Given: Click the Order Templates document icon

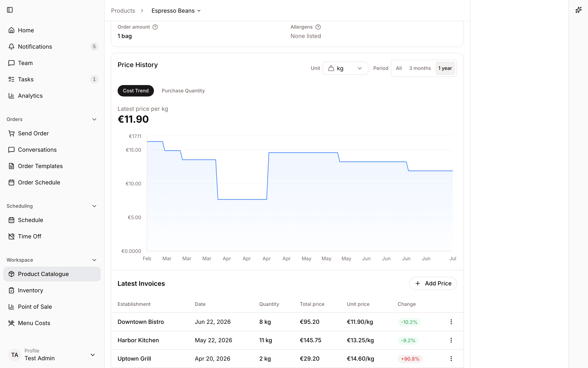Looking at the screenshot, I should point(11,166).
